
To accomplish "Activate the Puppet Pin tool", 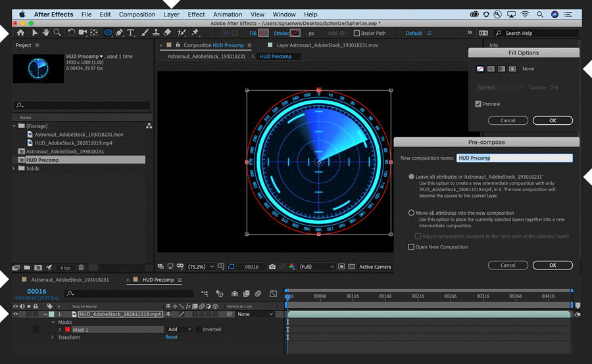I will click(x=195, y=33).
